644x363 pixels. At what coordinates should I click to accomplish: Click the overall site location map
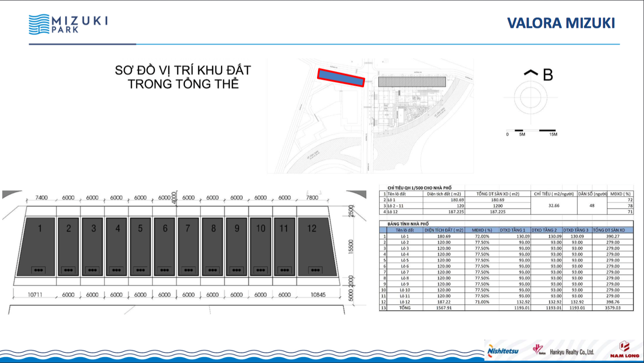[x=370, y=115]
